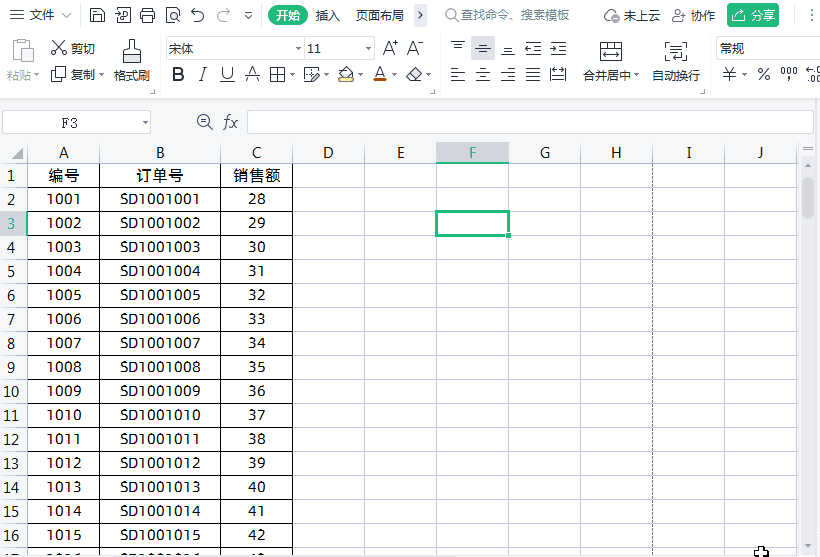This screenshot has width=820, height=557.
Task: Toggle Italic formatting
Action: (202, 75)
